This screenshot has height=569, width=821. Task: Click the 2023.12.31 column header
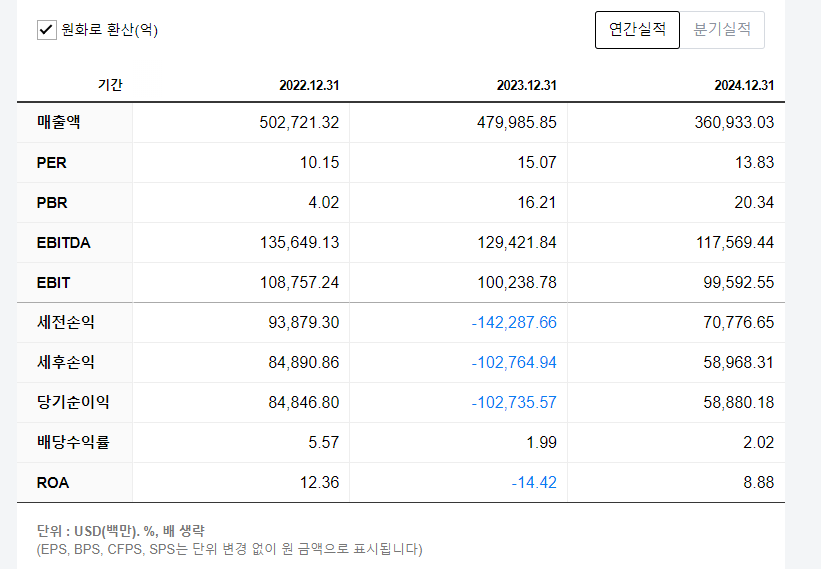pyautogui.click(x=527, y=85)
